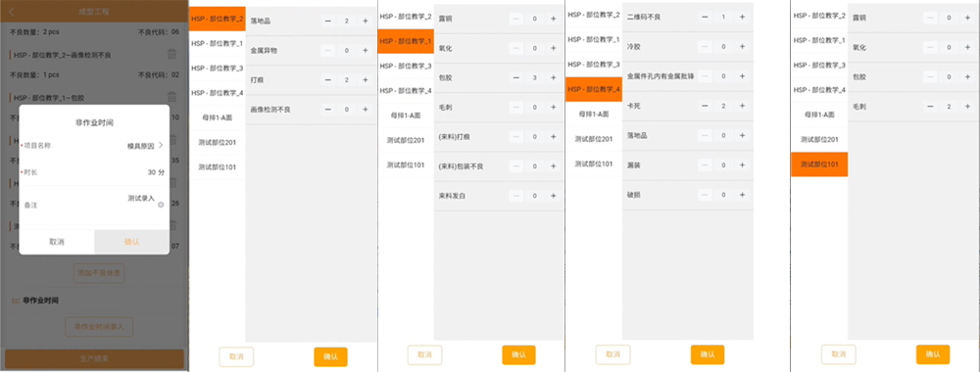Screen dimensions: 980x372
Task: Increase the 画像检测不良 row count
Action: point(365,110)
